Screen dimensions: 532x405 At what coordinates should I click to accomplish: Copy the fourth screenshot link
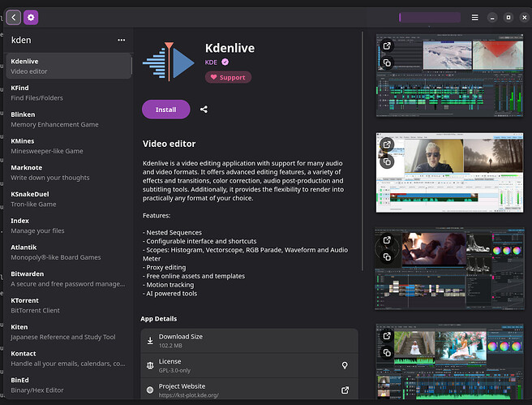click(387, 353)
